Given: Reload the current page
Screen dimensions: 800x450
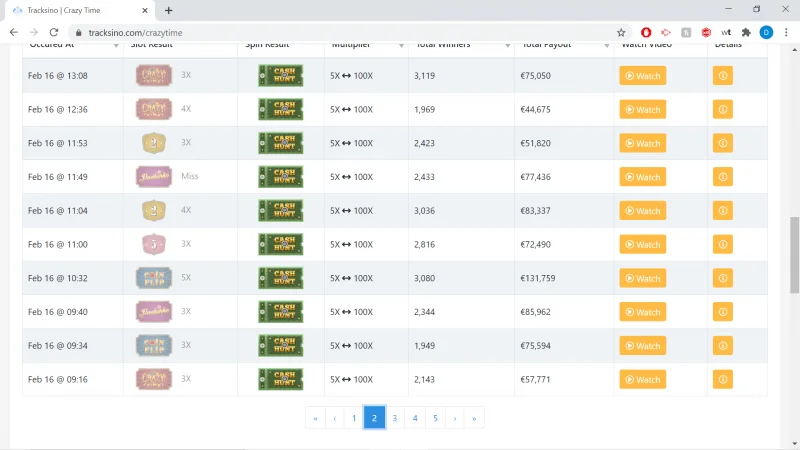Looking at the screenshot, I should coord(54,33).
